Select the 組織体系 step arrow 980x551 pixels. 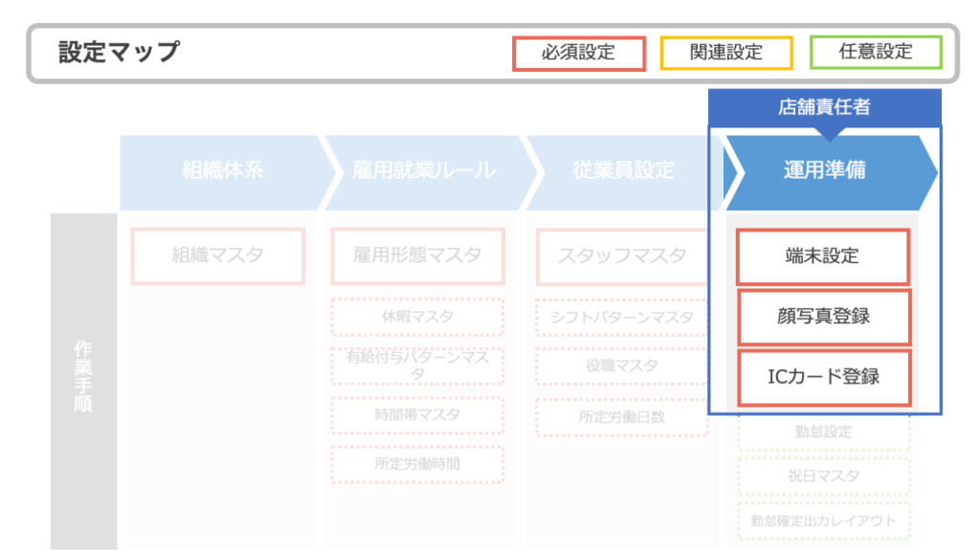[222, 171]
